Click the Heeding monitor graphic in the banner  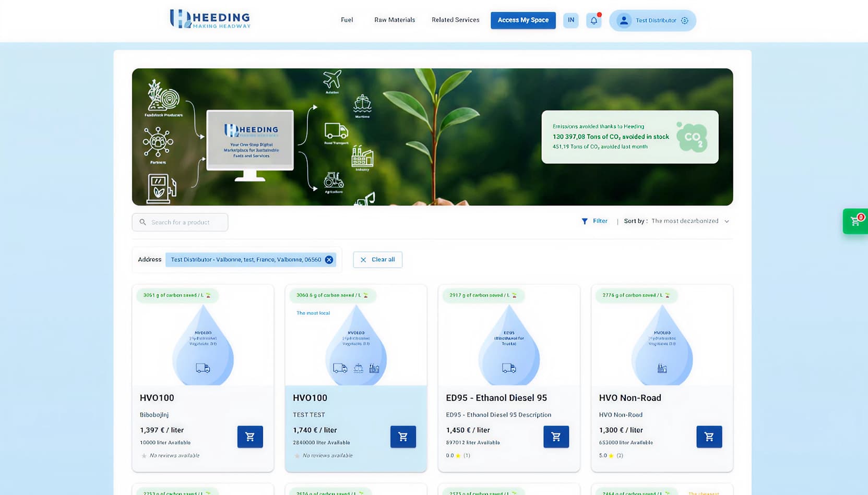[x=250, y=145]
